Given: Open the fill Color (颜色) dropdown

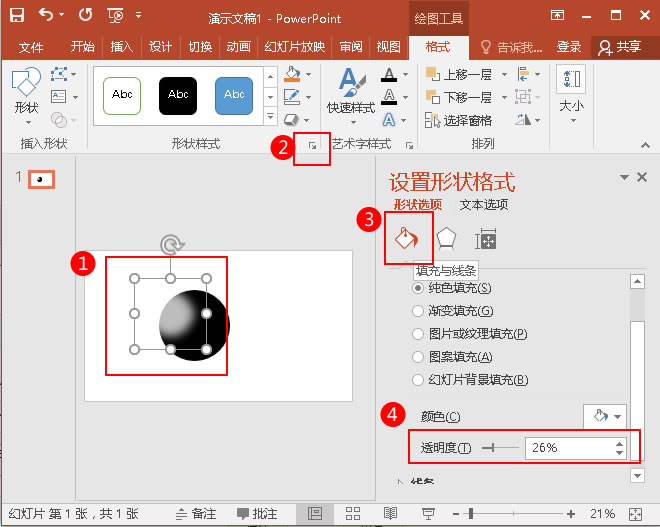Looking at the screenshot, I should [606, 416].
